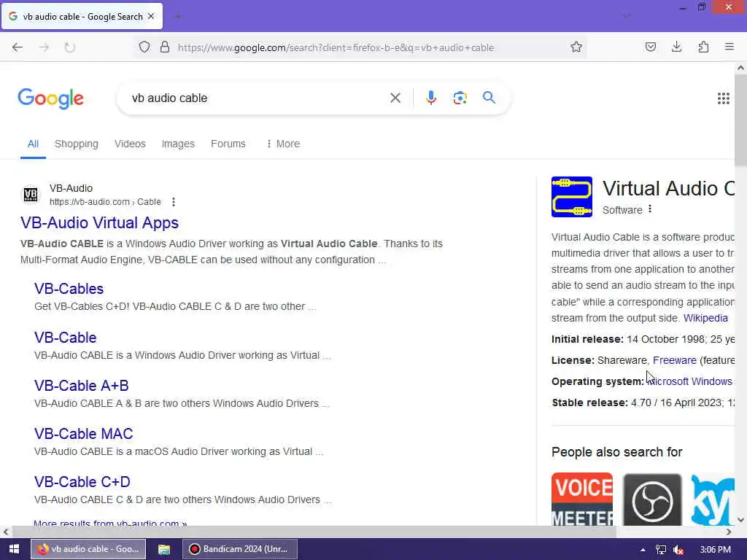747x560 pixels.
Task: Switch to the Videos tab
Action: point(130,144)
